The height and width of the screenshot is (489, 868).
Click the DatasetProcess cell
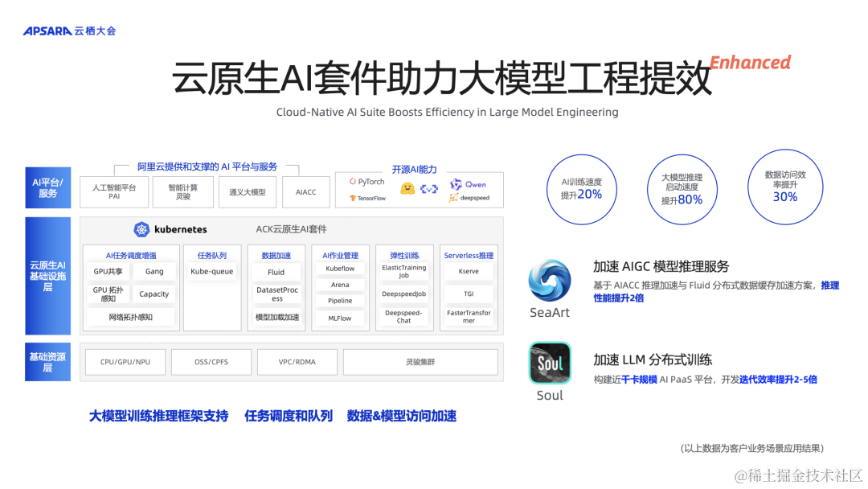coord(277,294)
